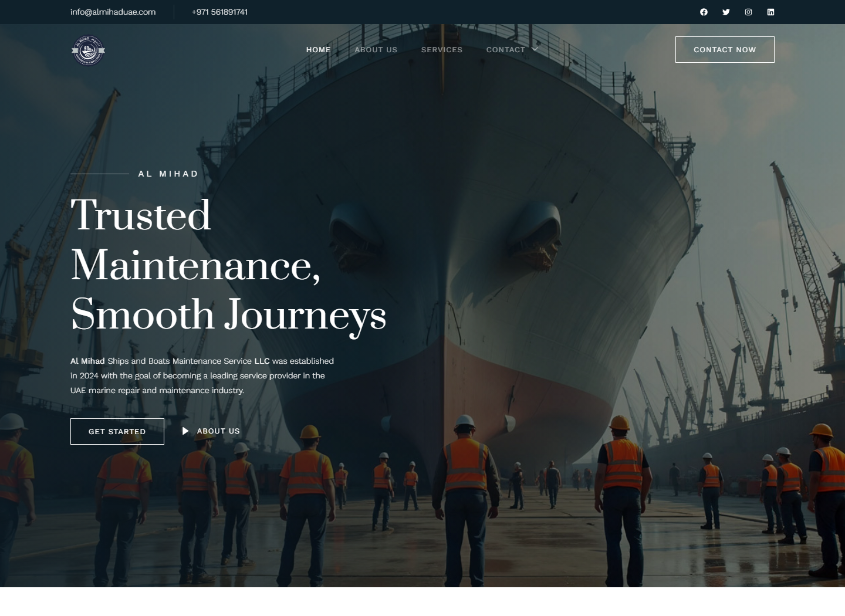Call the +971 561891741 phone link

(219, 12)
